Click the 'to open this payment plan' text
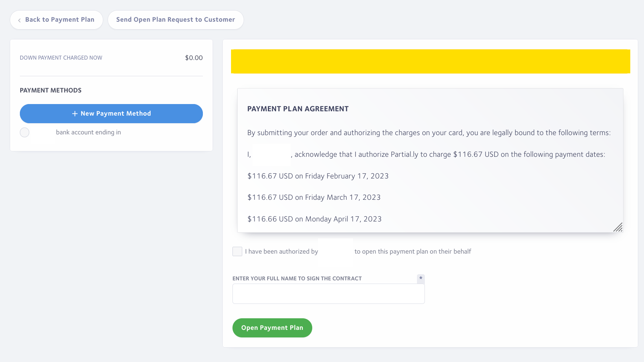Screen dimensions: 644x362 413,251
